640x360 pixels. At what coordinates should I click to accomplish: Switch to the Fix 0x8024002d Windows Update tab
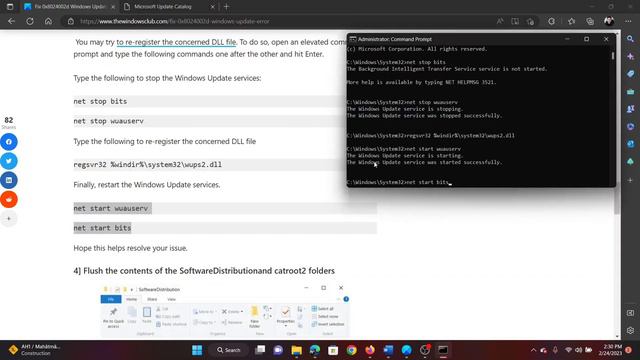coord(69,7)
